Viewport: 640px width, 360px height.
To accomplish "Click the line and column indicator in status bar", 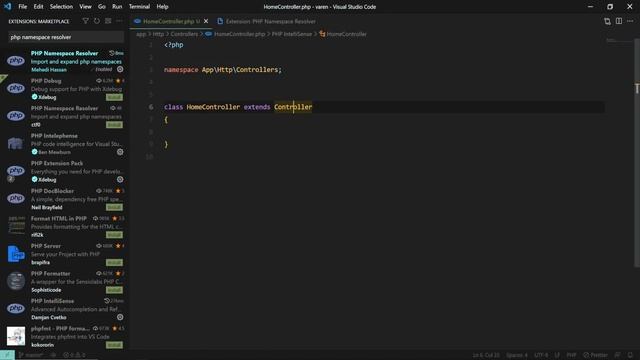I will coord(486,355).
